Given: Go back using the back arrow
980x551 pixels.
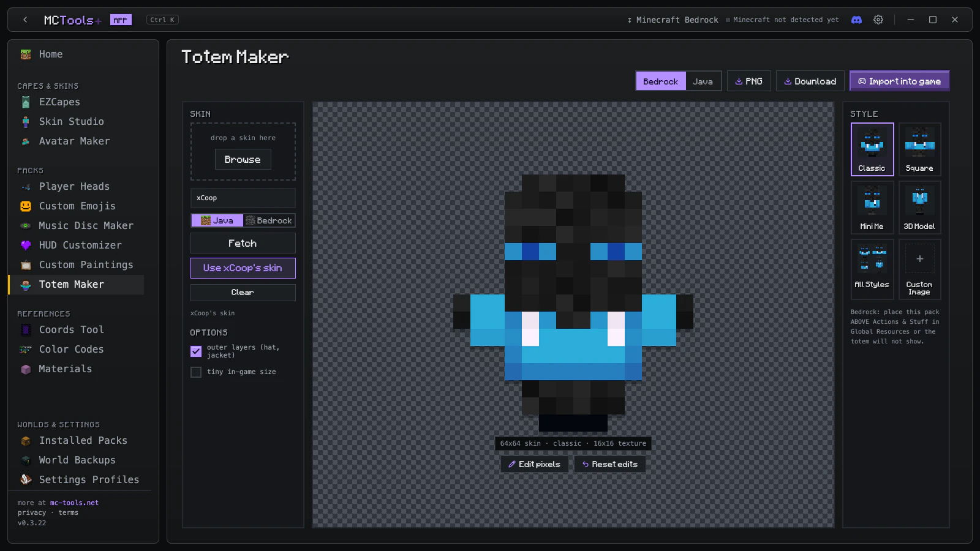Looking at the screenshot, I should click(25, 20).
